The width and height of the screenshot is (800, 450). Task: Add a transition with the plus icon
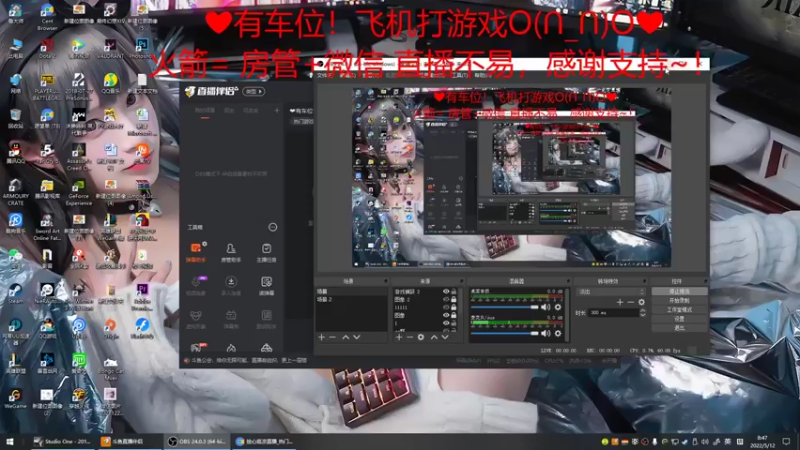620,302
